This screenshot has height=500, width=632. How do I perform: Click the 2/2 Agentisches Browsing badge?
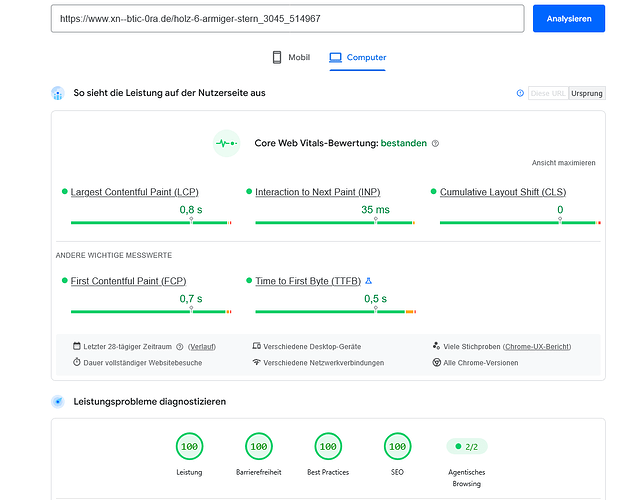click(467, 446)
